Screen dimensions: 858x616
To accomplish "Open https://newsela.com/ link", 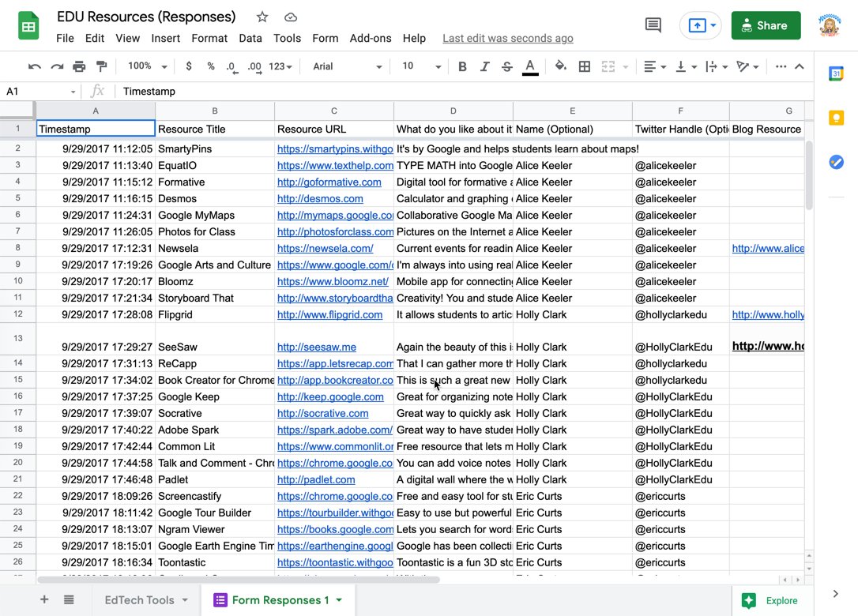I will (x=325, y=248).
